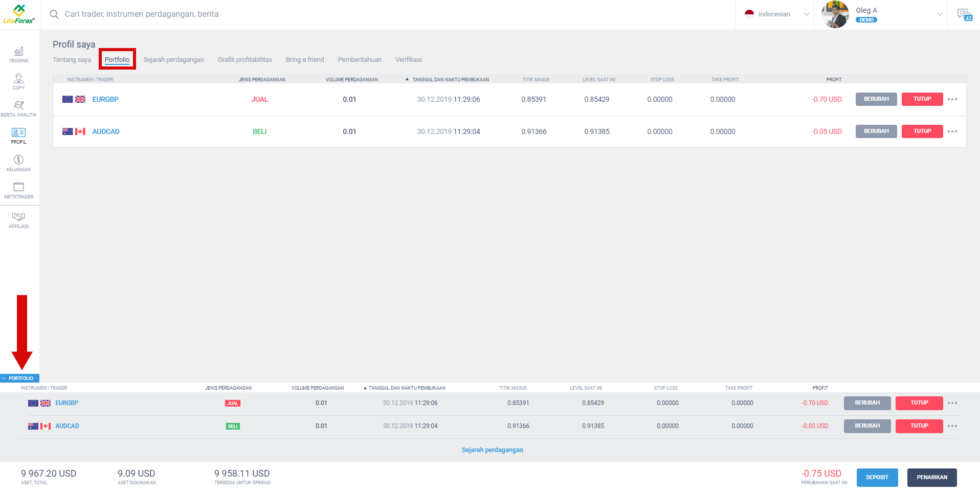Screen dimensions: 980x493
Task: Open the Sejarah perdagangan link below the trades
Action: (492, 450)
